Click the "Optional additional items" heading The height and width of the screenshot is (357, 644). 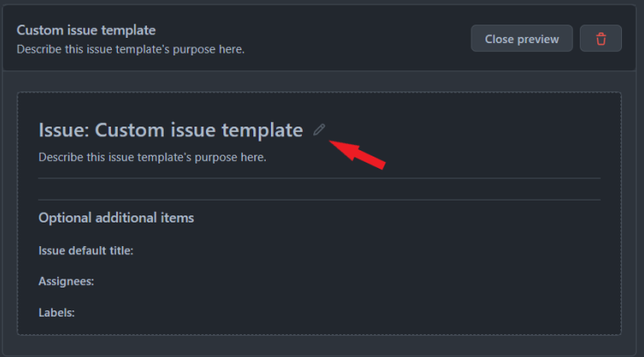(116, 217)
